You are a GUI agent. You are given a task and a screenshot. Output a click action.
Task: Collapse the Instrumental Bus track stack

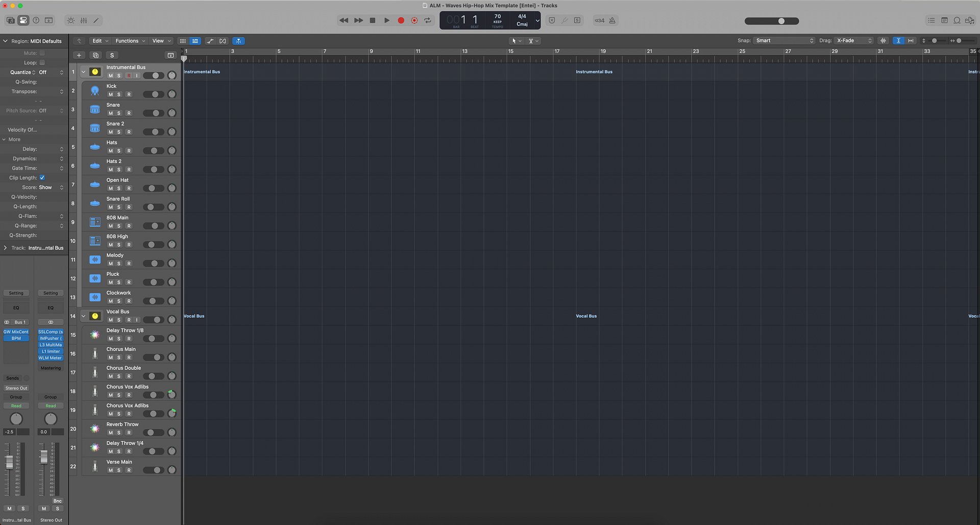(x=84, y=72)
